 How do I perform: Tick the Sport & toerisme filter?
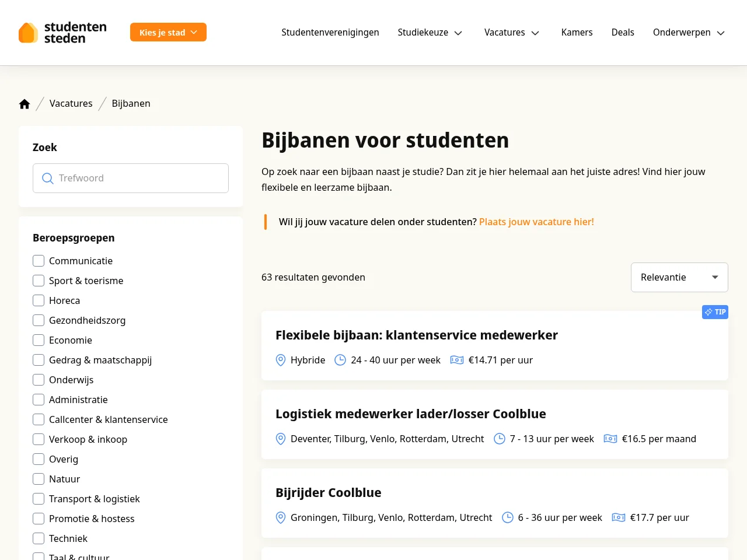click(39, 281)
